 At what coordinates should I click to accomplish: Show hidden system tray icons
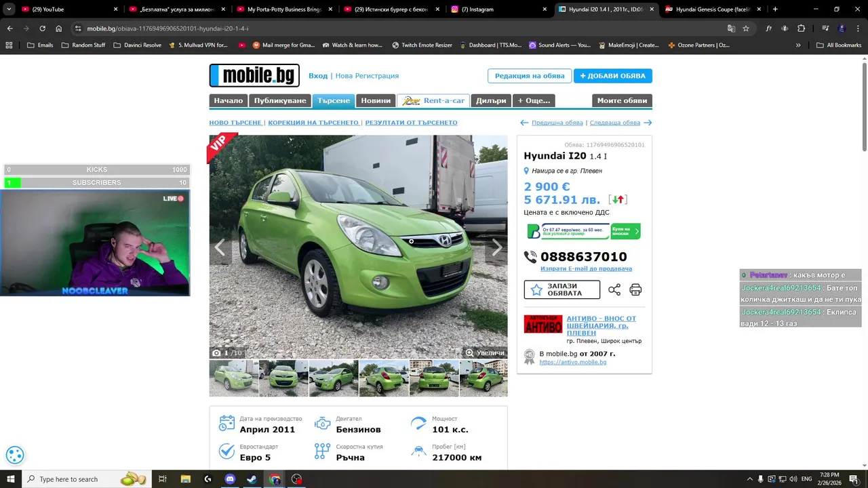[749, 479]
